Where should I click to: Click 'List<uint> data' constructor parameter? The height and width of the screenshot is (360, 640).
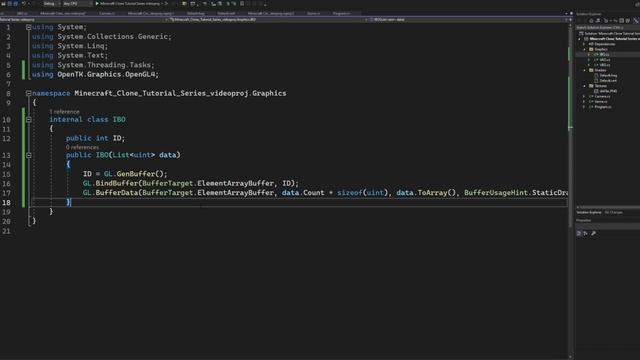(144, 155)
